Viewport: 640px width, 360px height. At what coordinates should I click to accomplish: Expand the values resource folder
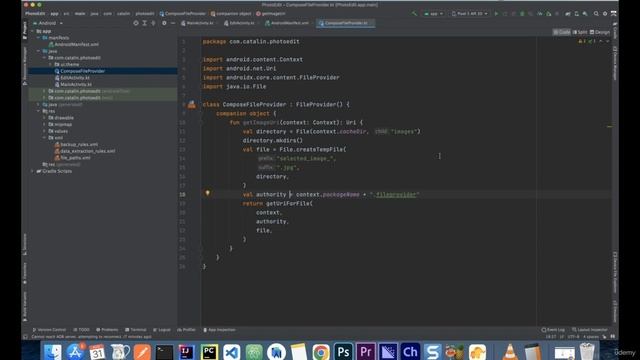44,131
